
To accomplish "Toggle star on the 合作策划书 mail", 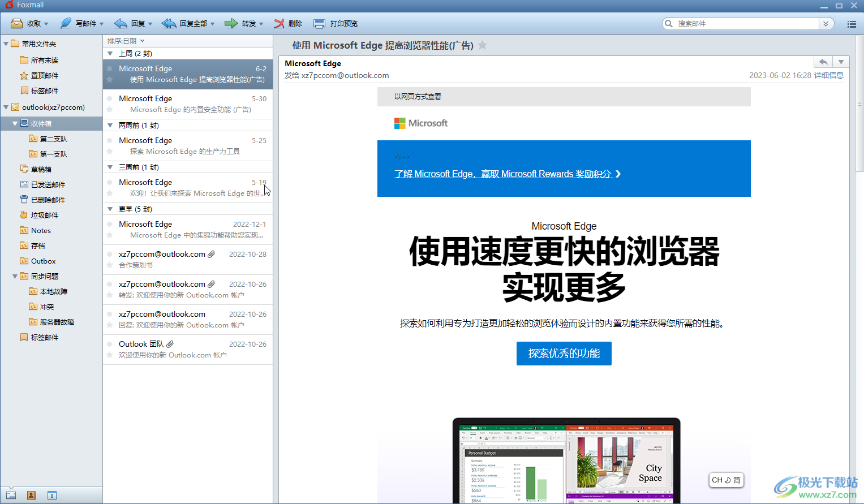I will click(110, 265).
